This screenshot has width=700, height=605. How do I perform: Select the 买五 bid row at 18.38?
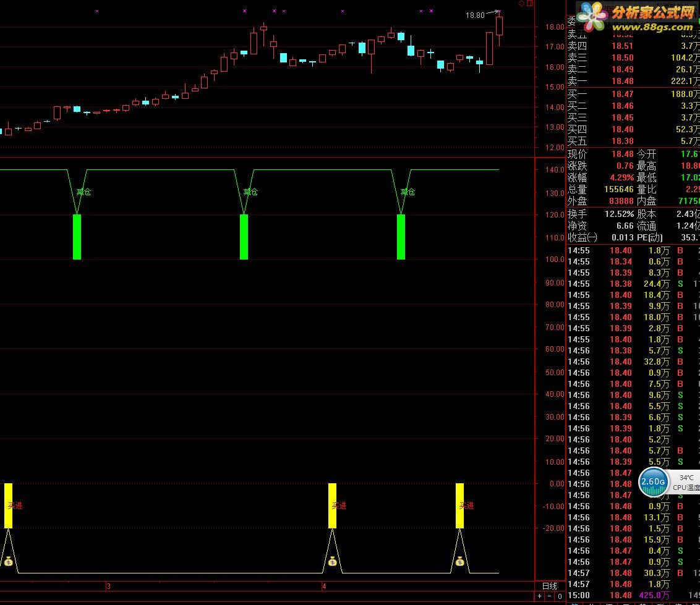633,141
